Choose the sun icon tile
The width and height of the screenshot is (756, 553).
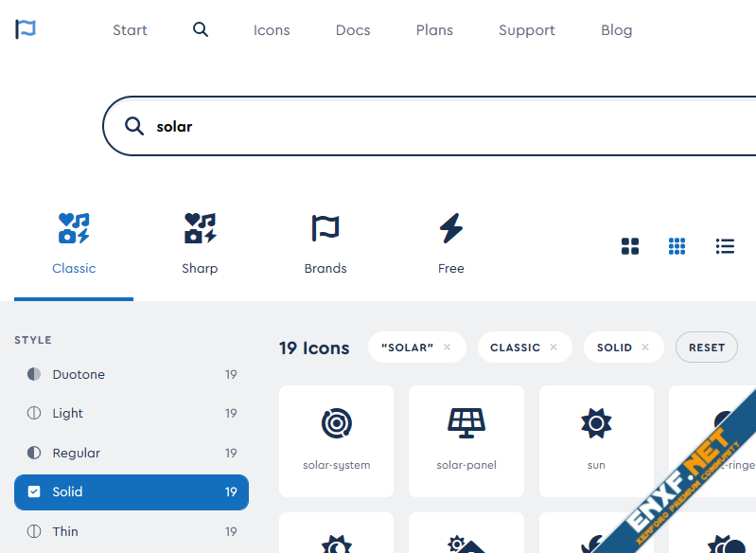pyautogui.click(x=596, y=440)
